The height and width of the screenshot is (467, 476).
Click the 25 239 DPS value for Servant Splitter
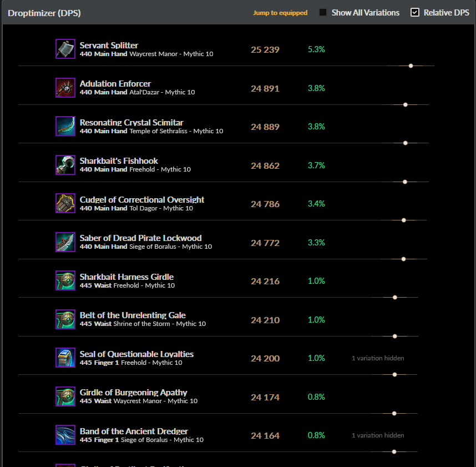coord(265,49)
